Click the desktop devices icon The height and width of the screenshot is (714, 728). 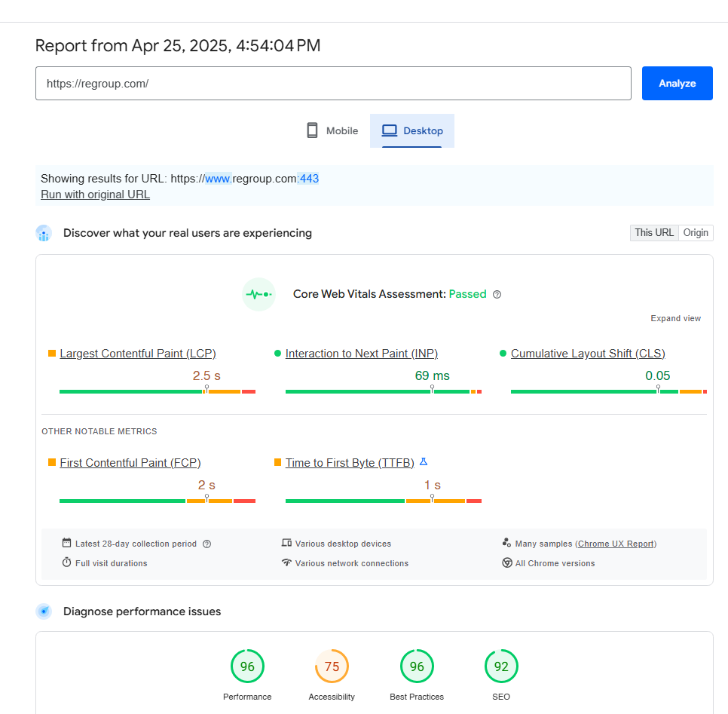286,543
